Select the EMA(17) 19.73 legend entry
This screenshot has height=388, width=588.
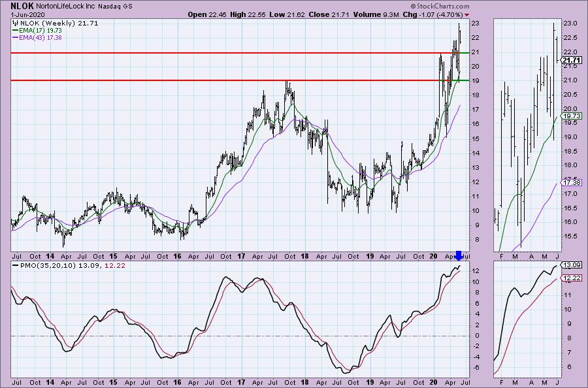tap(37, 30)
